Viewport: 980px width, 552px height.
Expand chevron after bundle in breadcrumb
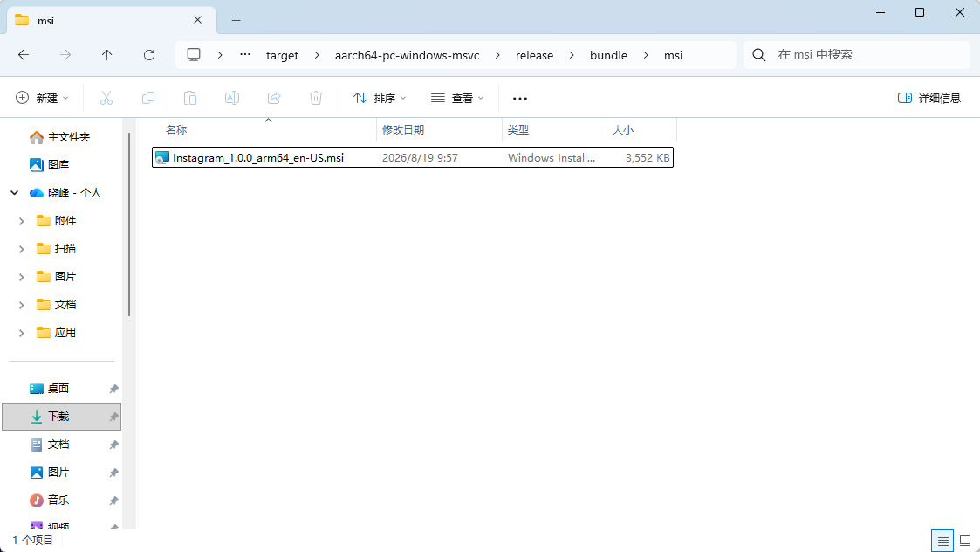646,55
